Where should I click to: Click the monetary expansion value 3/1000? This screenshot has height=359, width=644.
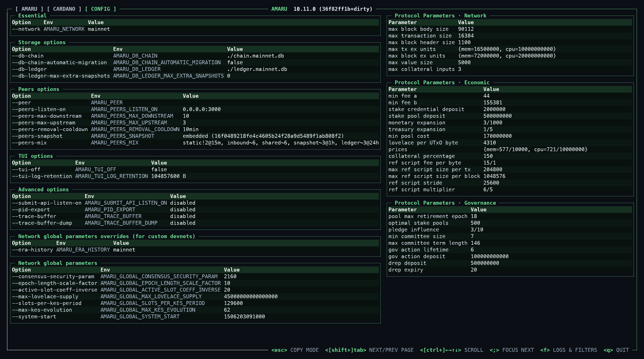click(x=493, y=123)
